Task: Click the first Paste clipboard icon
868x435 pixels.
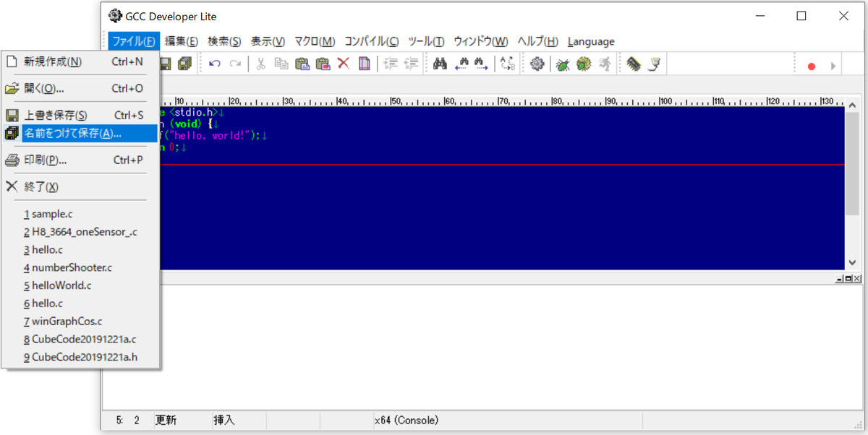Action: 302,64
